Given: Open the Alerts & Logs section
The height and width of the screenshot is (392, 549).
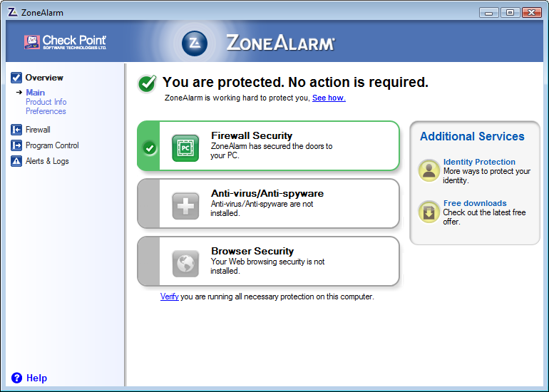Looking at the screenshot, I should 47,161.
